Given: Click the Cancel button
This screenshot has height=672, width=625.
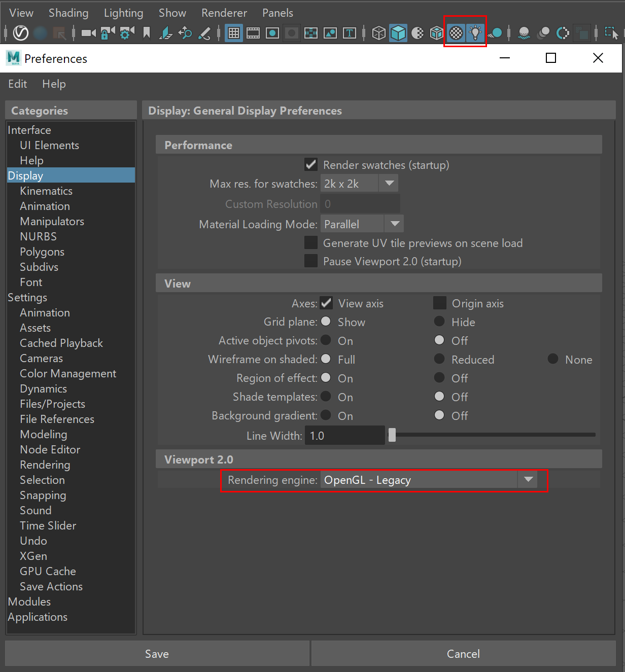Looking at the screenshot, I should pyautogui.click(x=464, y=654).
